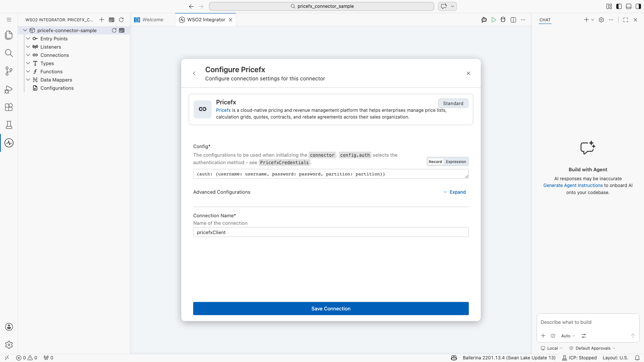The image size is (644, 362).
Task: Switch Config field to Expression mode
Action: [456, 162]
